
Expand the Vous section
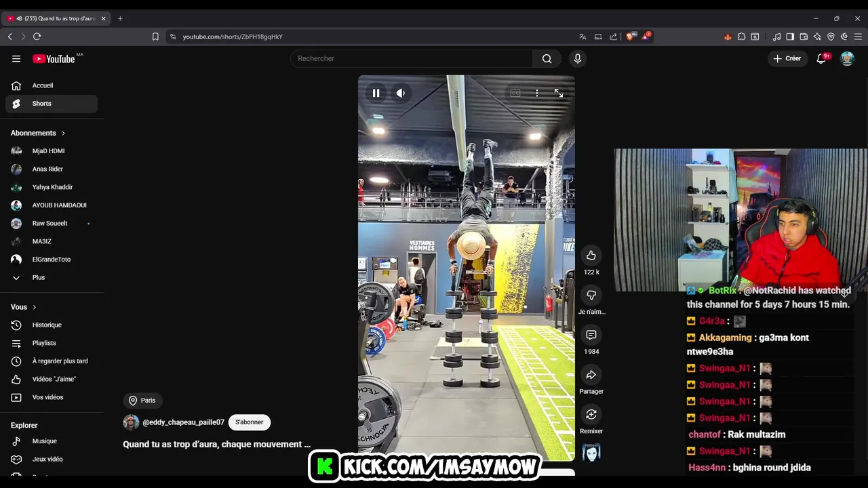click(24, 307)
